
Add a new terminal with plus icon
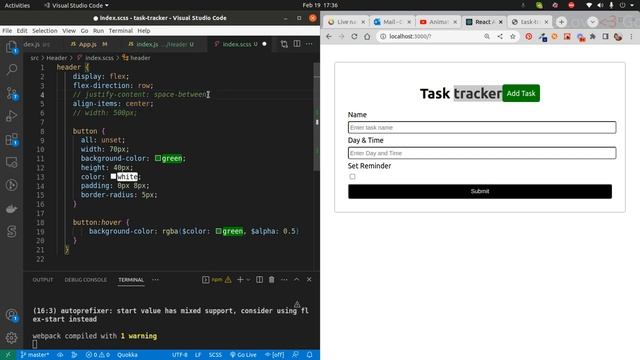(x=240, y=280)
